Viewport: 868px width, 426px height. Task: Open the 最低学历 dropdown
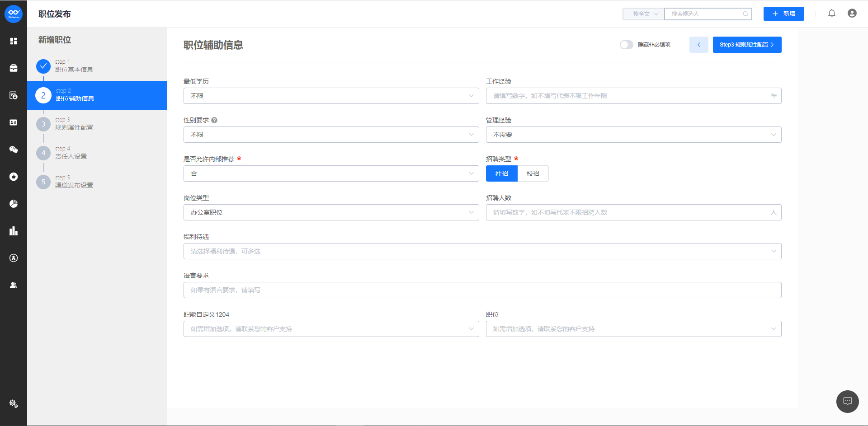click(x=331, y=96)
